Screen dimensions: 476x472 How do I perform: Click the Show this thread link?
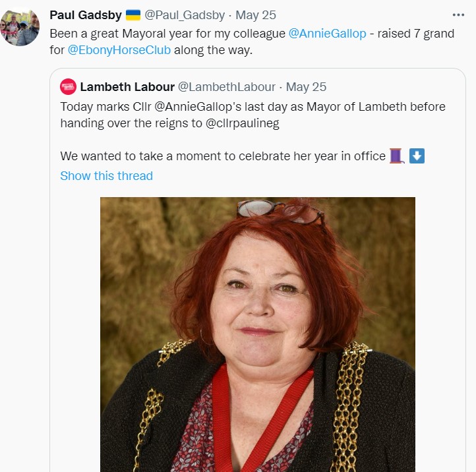coord(106,175)
